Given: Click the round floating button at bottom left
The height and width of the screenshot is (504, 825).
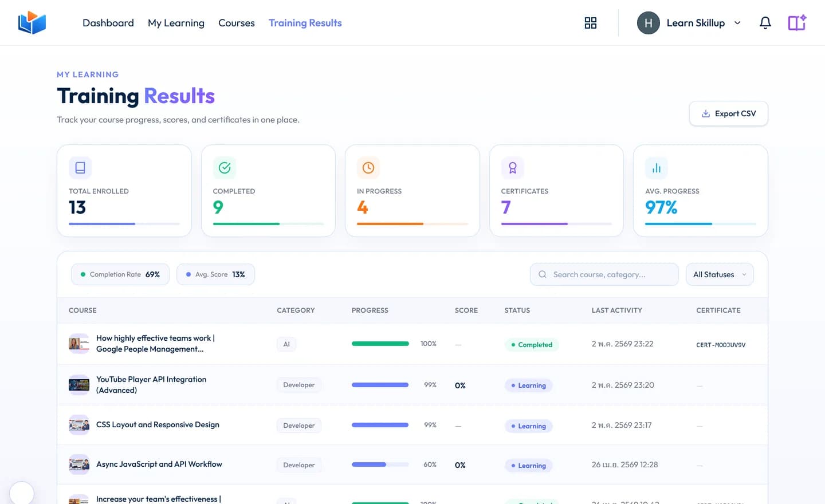Looking at the screenshot, I should (22, 493).
